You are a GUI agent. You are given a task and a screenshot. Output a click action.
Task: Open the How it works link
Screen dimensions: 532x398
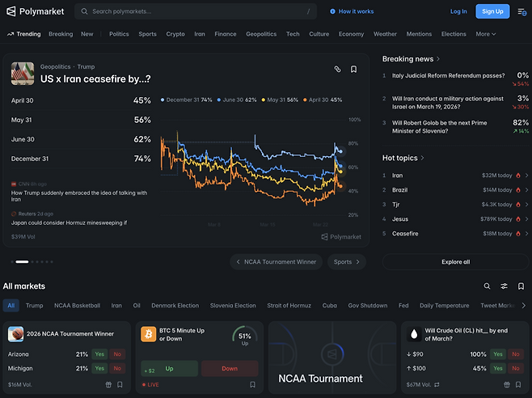(352, 11)
